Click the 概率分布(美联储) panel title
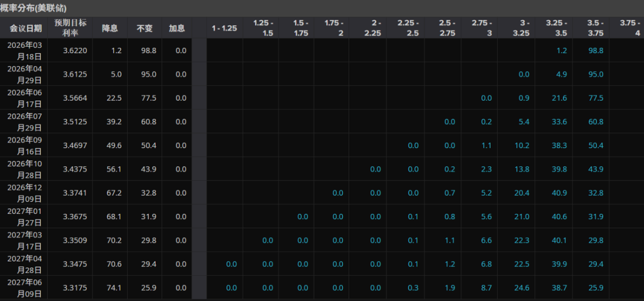The width and height of the screenshot is (644, 301). [x=33, y=8]
